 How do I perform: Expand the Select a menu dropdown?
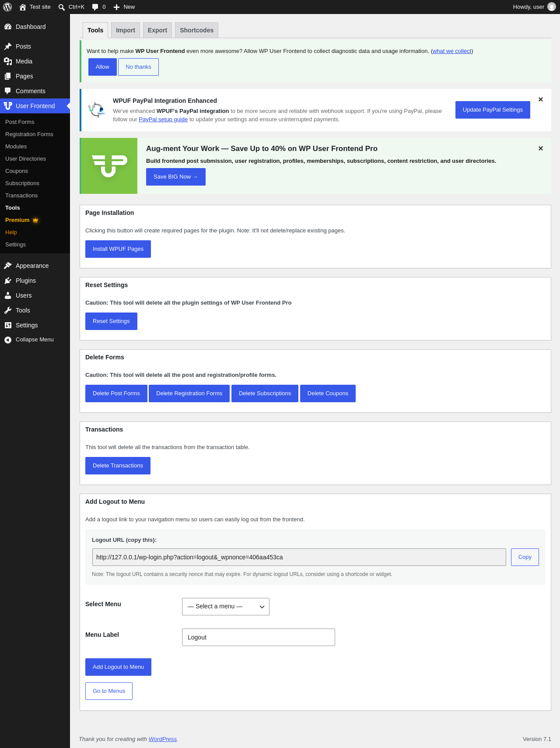(226, 607)
